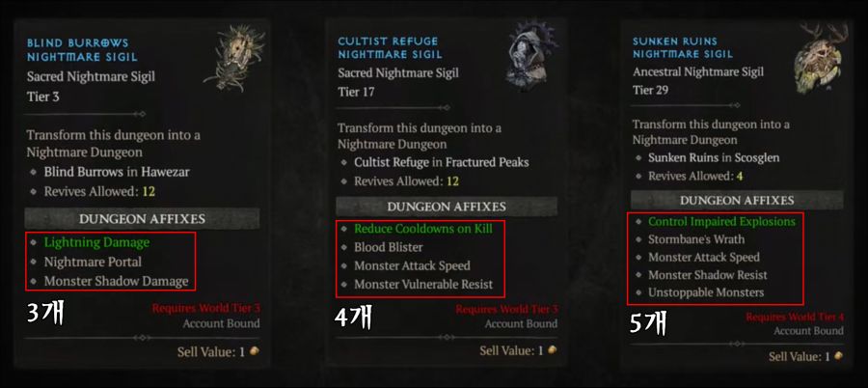Click the Cultist Refuge hooded sigil icon

pyautogui.click(x=528, y=53)
